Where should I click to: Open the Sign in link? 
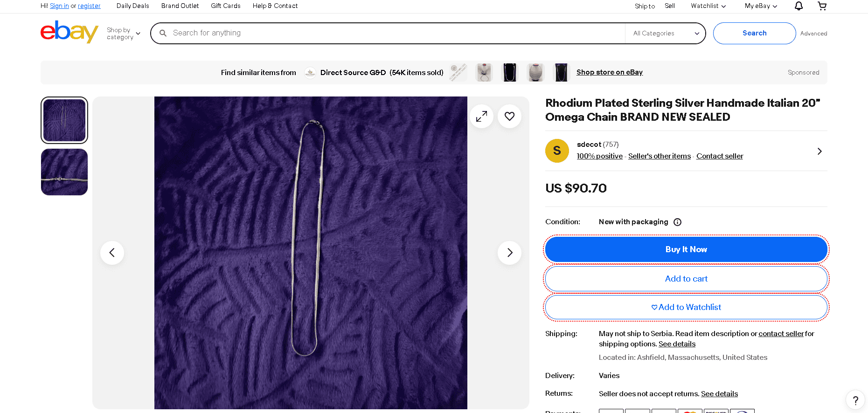pos(59,6)
